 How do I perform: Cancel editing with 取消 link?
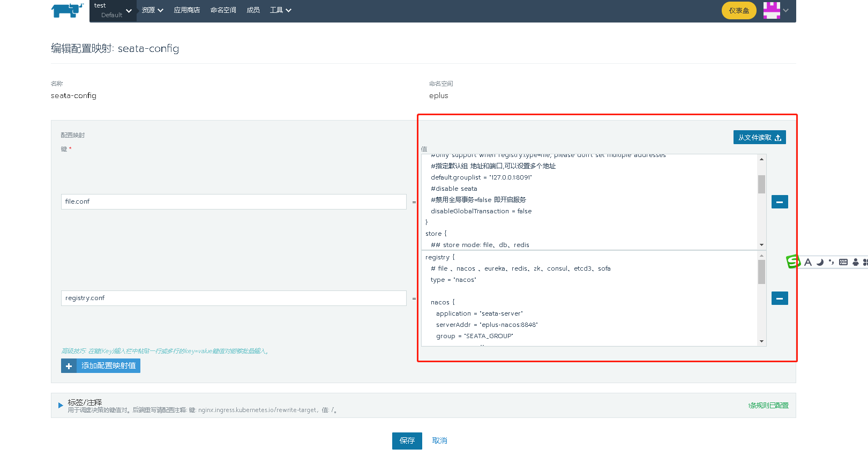click(x=440, y=441)
